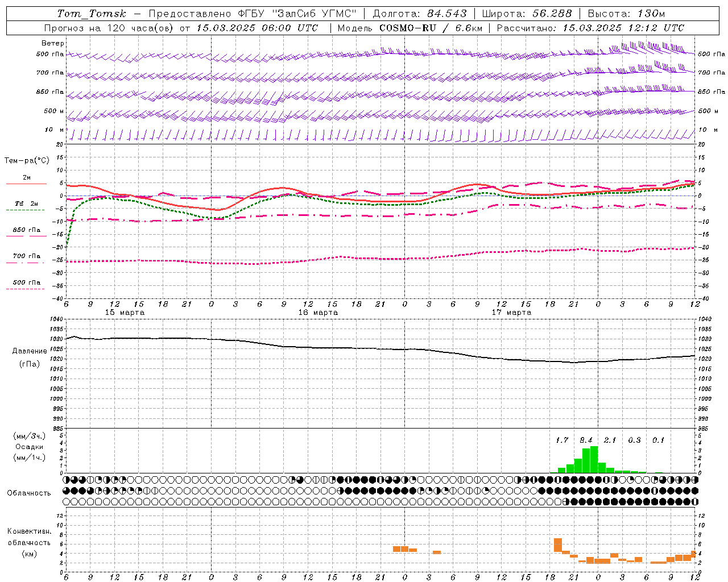The width and height of the screenshot is (728, 582).
Task: Click the Модель COSMO-RU / 6.6км label
Action: [x=410, y=28]
